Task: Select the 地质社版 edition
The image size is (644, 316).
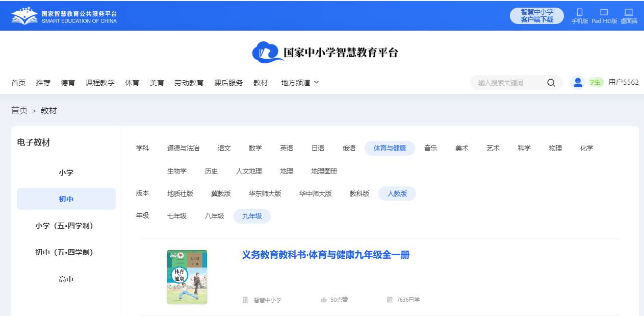Action: pyautogui.click(x=181, y=193)
